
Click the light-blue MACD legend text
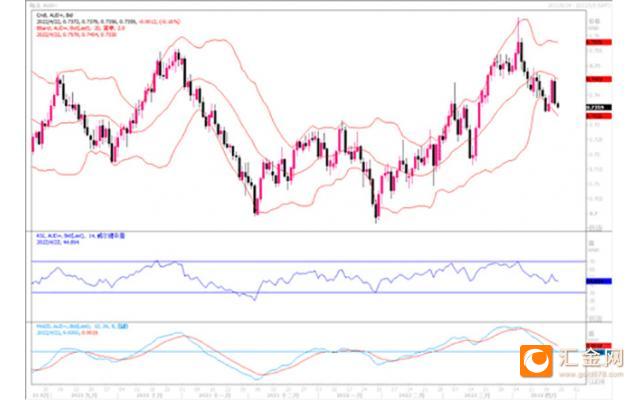[82, 327]
